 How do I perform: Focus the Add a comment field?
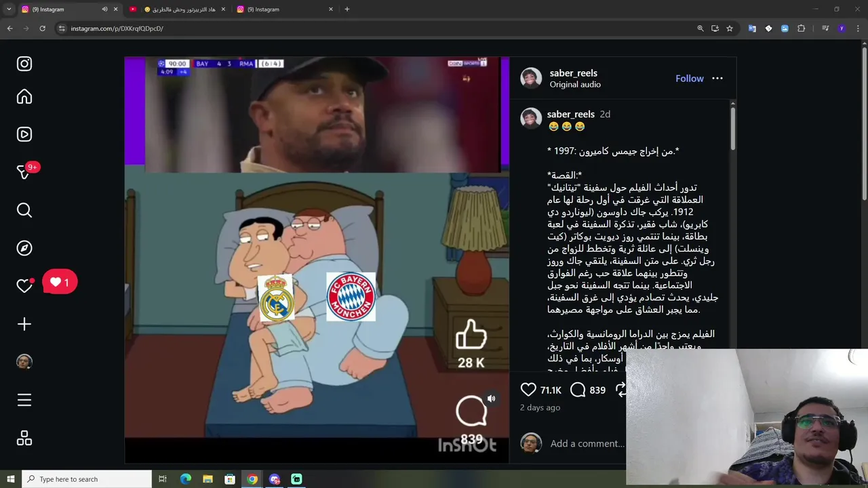587,443
